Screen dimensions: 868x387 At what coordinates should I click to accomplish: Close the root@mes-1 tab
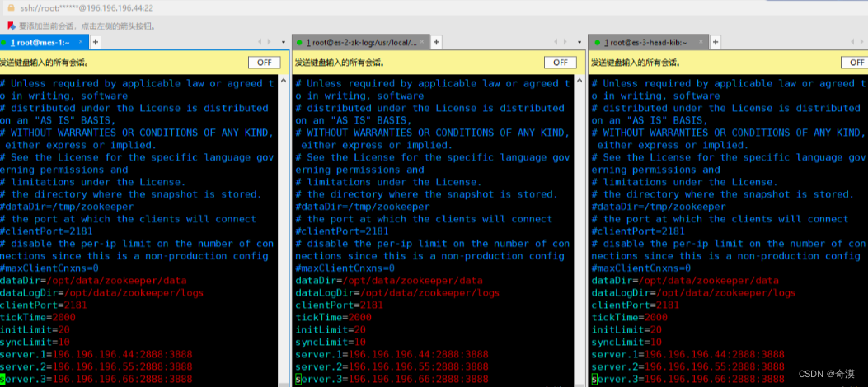pos(81,41)
